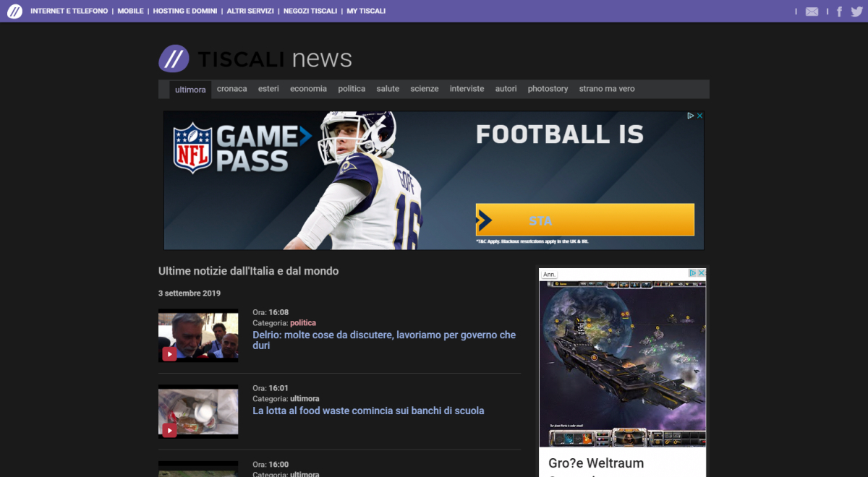868x477 pixels.
Task: Open Altri Servizi menu
Action: click(250, 12)
